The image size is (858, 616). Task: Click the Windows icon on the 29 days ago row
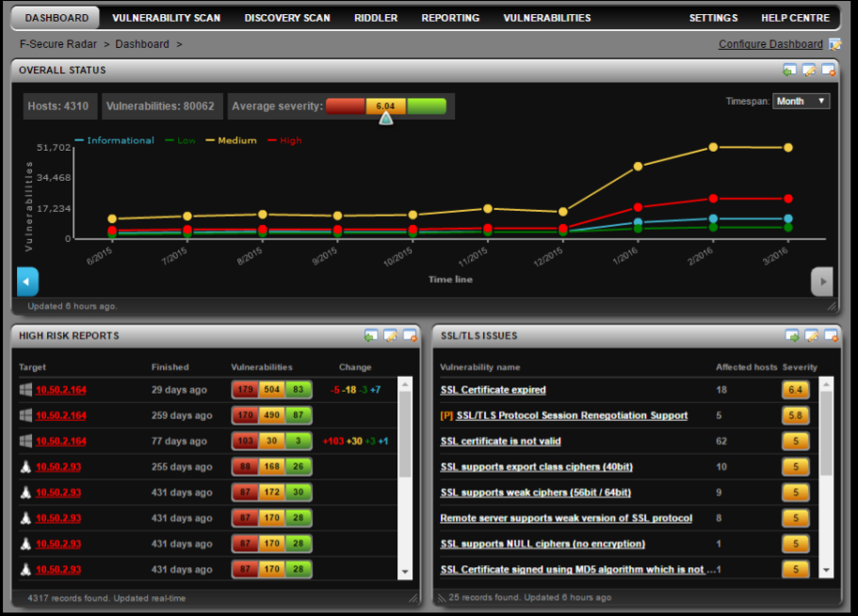point(25,390)
